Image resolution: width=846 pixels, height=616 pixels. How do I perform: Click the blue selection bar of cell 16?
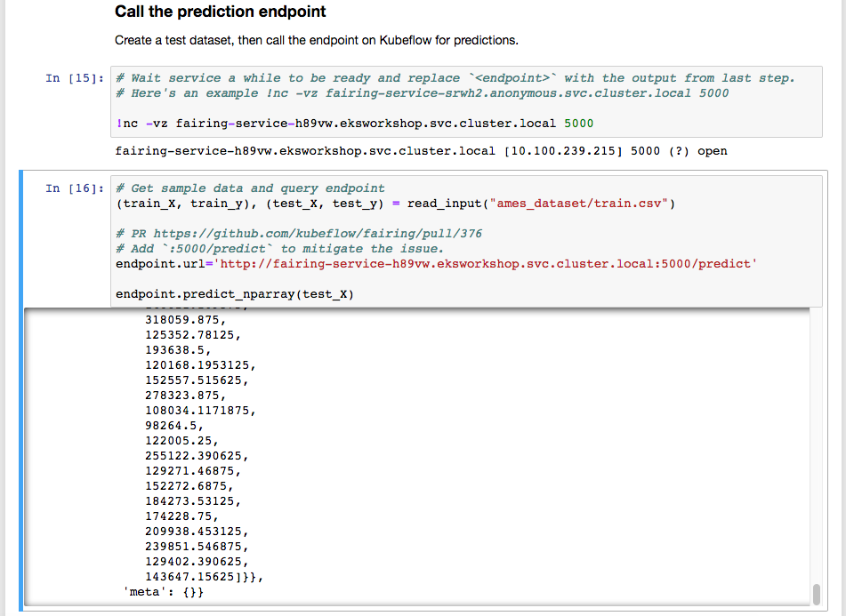point(22,389)
